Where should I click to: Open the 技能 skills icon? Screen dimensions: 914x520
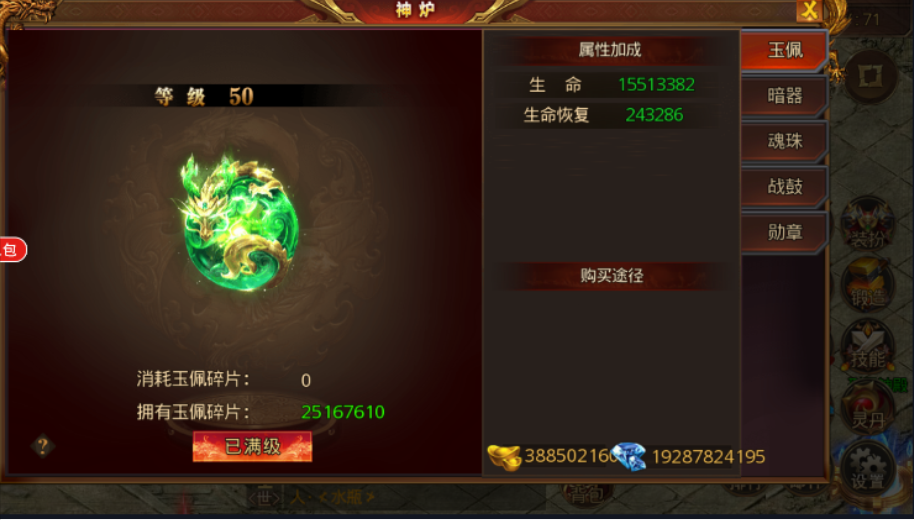tap(868, 347)
